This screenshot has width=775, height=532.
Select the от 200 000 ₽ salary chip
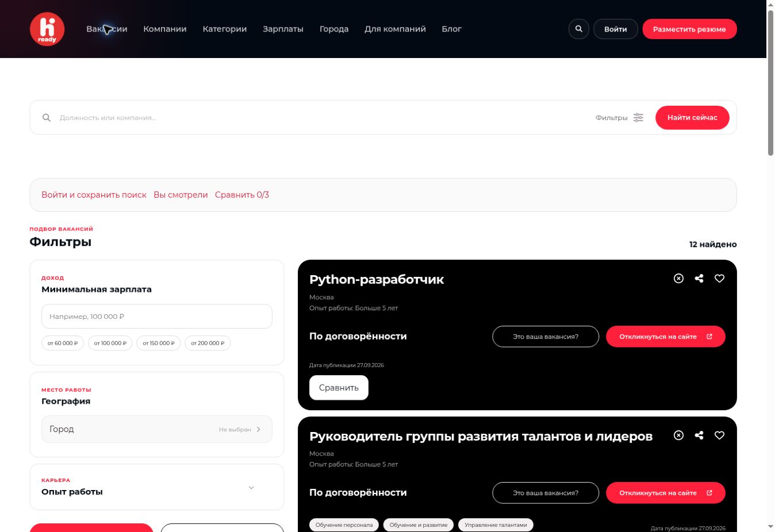click(x=208, y=343)
